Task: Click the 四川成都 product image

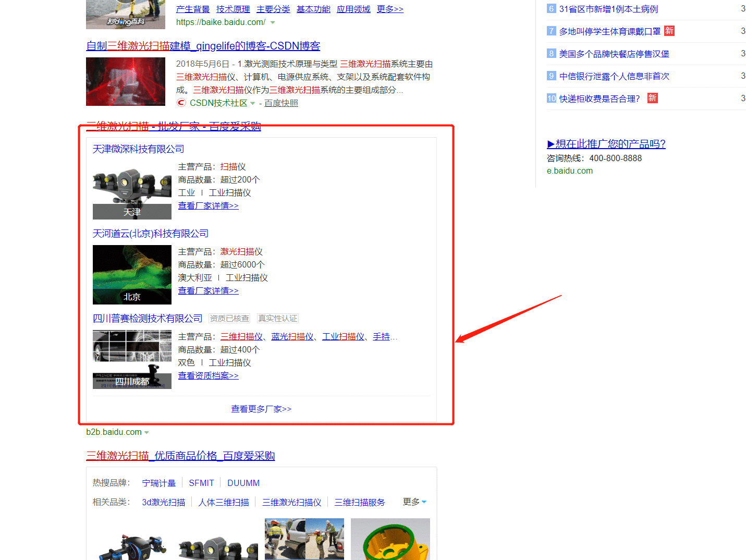Action: [x=132, y=359]
